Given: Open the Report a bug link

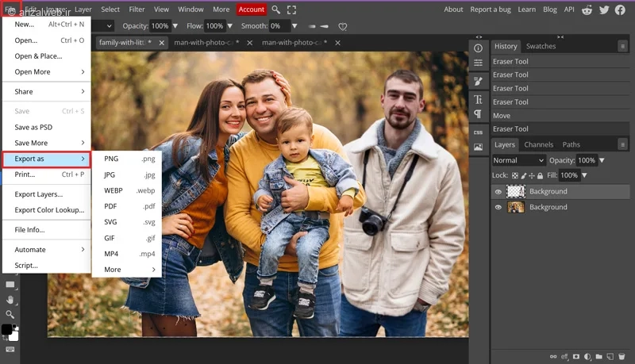Looking at the screenshot, I should [490, 10].
